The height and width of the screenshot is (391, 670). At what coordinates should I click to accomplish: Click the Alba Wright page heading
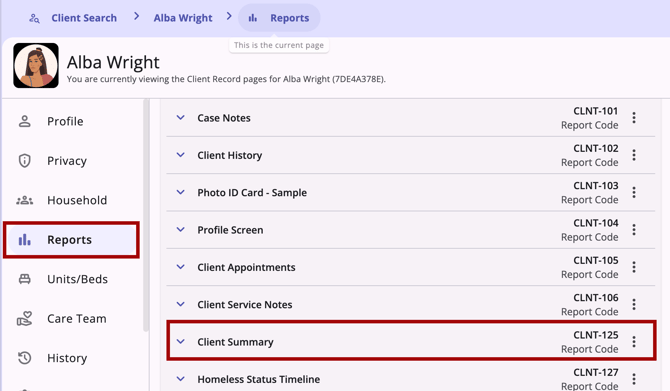(113, 62)
